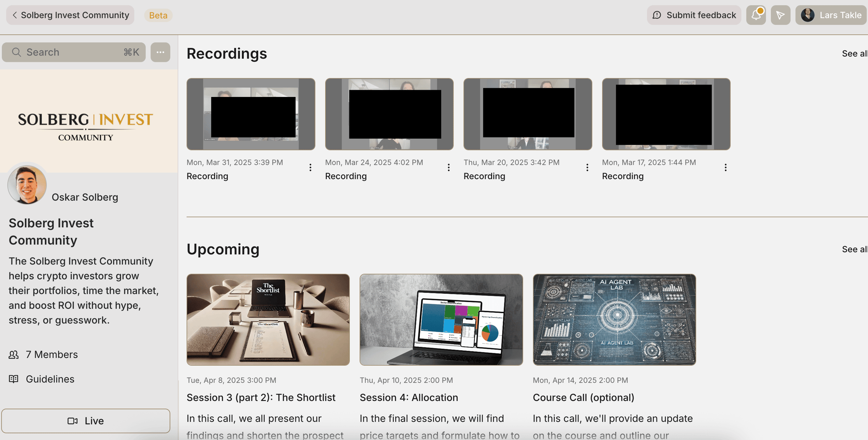Viewport: 868px width, 440px height.
Task: Click the paper plane messages icon
Action: click(x=780, y=15)
